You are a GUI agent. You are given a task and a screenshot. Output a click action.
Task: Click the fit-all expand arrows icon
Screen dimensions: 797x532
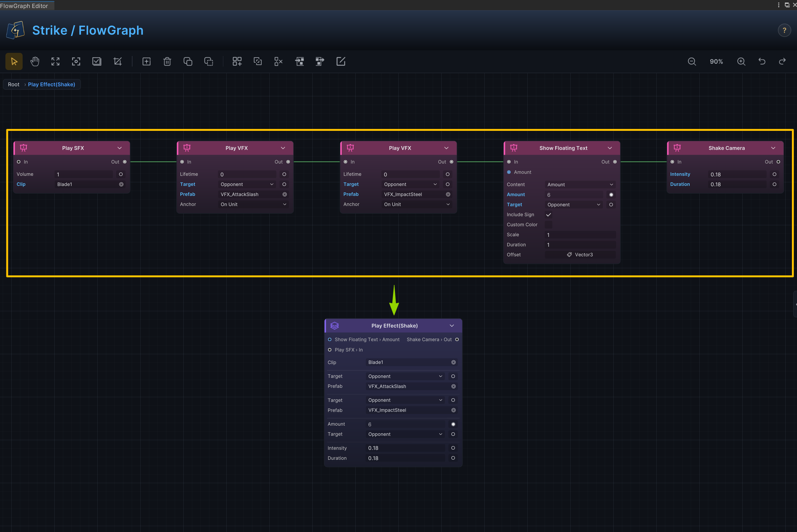(x=55, y=61)
